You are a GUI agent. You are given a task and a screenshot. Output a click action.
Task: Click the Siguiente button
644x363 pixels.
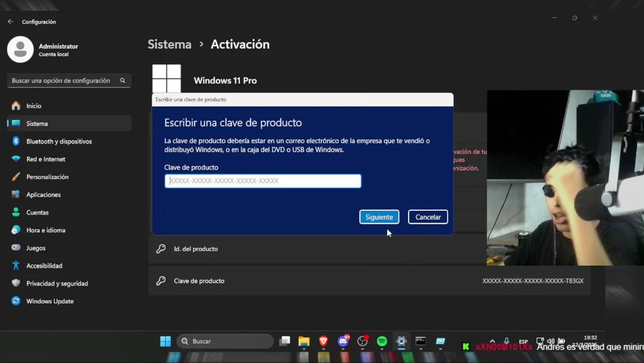tap(379, 217)
